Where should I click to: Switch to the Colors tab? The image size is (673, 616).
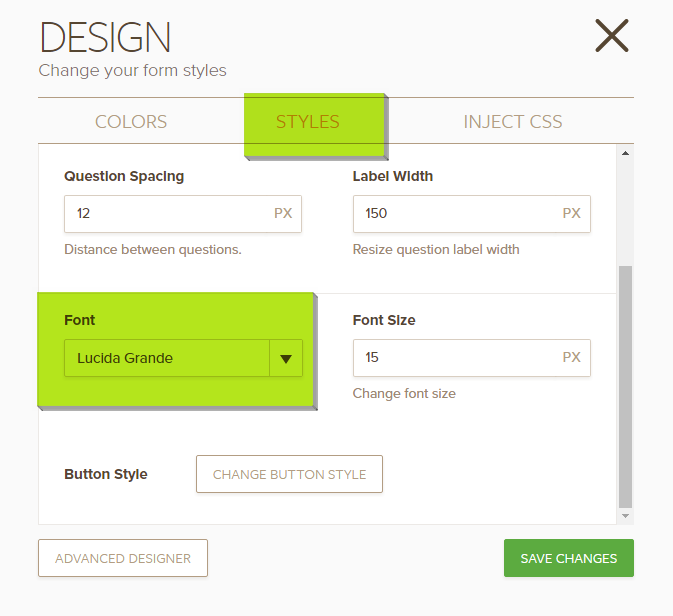tap(131, 122)
